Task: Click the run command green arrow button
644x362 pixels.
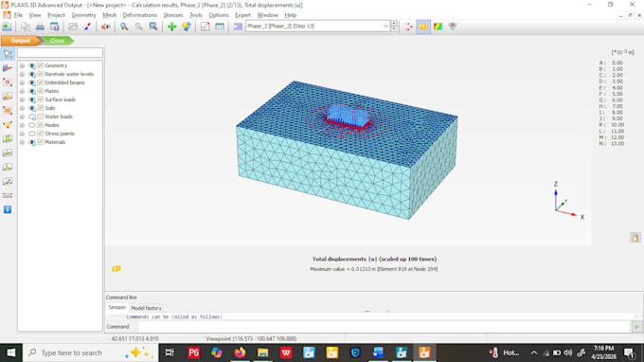Action: [636, 327]
